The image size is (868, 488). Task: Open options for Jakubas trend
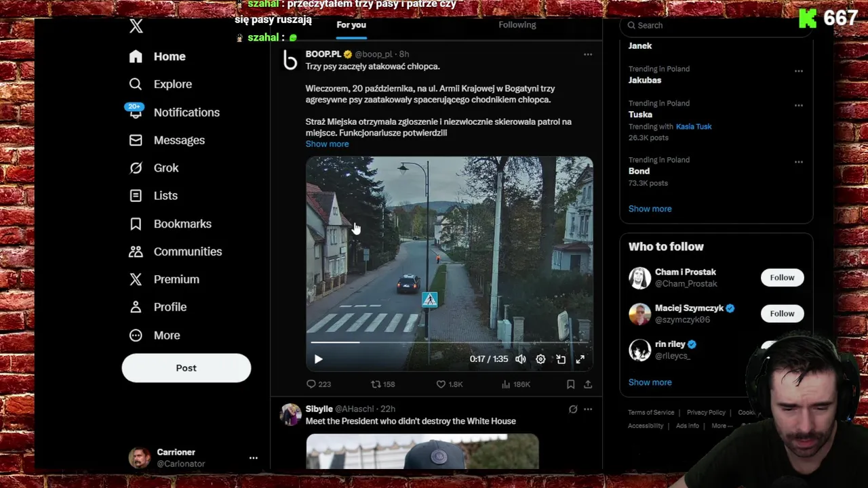799,71
